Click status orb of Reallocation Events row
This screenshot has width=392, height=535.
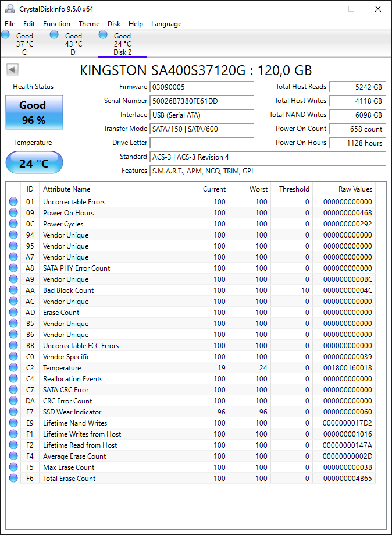(x=13, y=379)
